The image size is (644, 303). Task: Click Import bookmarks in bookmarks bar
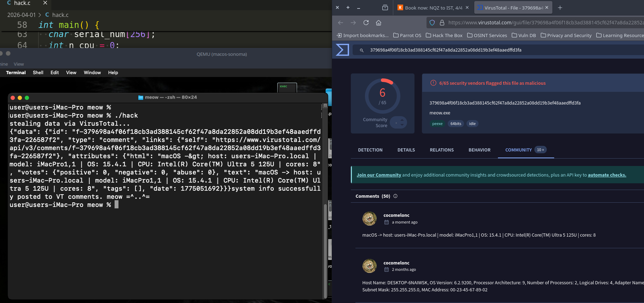click(x=362, y=35)
